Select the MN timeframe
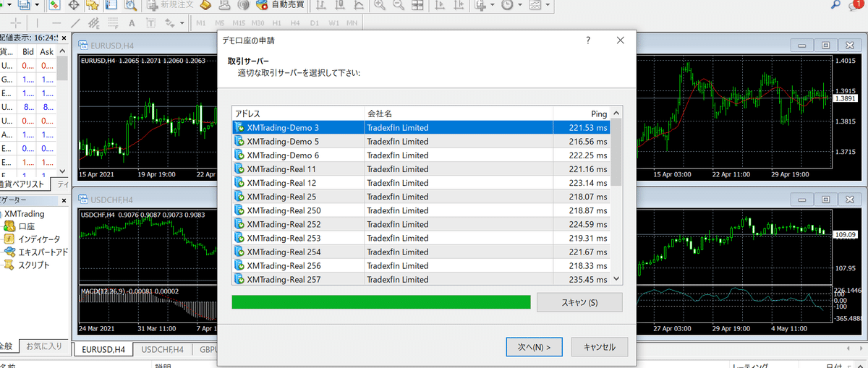 pos(352,23)
